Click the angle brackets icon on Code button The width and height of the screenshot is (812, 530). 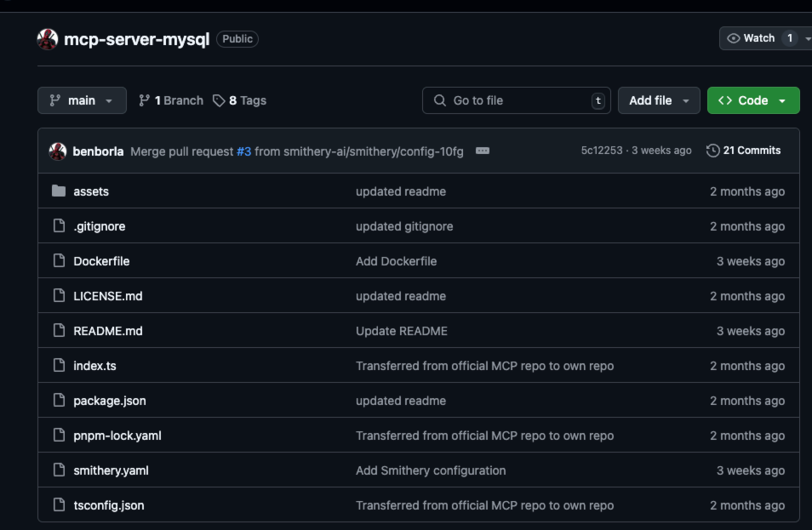tap(725, 100)
